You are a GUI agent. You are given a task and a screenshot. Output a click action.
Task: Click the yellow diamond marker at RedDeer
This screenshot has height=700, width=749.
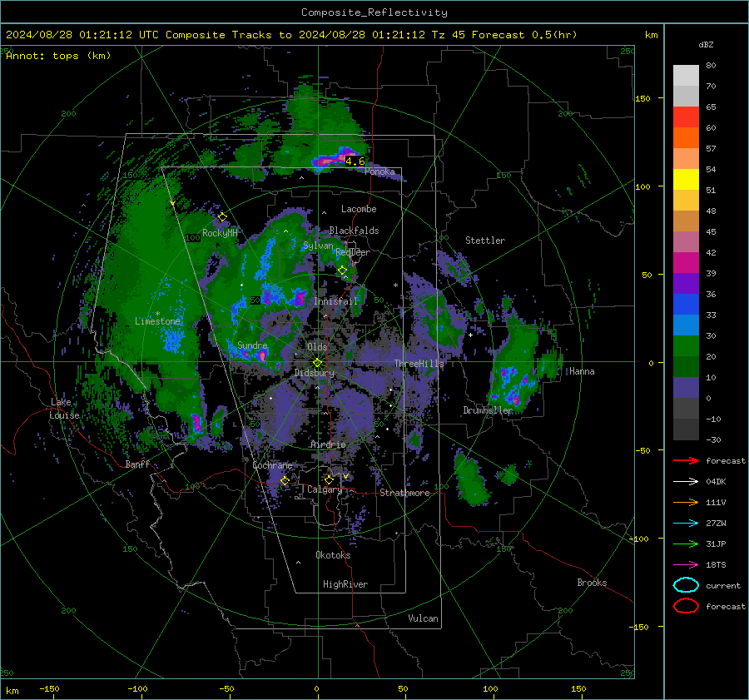[x=342, y=271]
